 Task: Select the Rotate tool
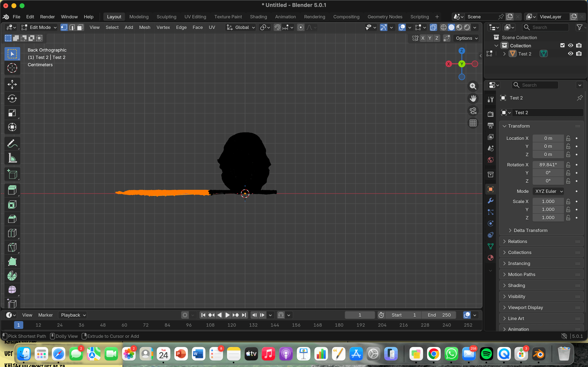(x=12, y=98)
